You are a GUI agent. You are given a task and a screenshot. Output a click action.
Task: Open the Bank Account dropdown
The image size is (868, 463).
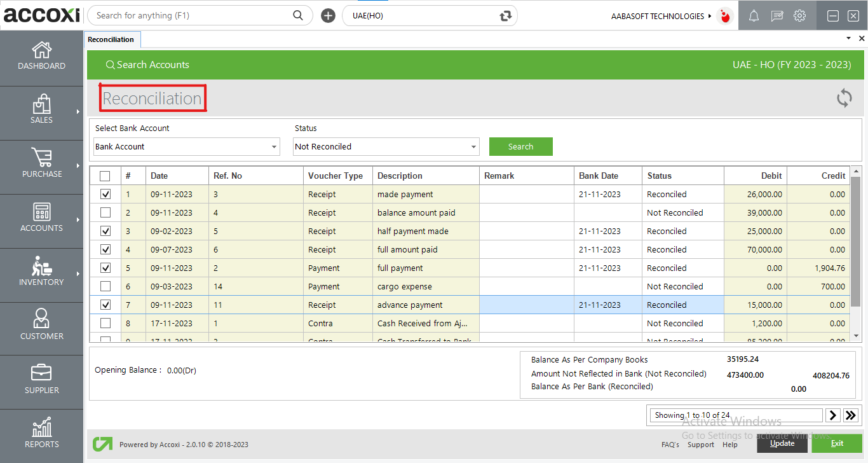point(186,146)
